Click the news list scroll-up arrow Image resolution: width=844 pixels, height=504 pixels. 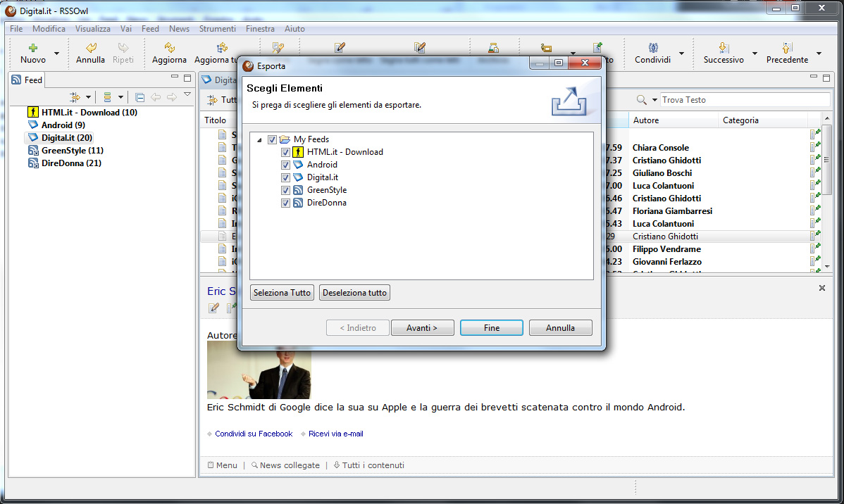coord(827,118)
